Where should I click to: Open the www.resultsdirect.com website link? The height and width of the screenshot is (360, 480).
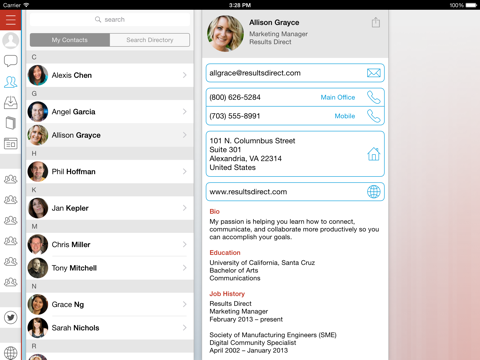(248, 192)
